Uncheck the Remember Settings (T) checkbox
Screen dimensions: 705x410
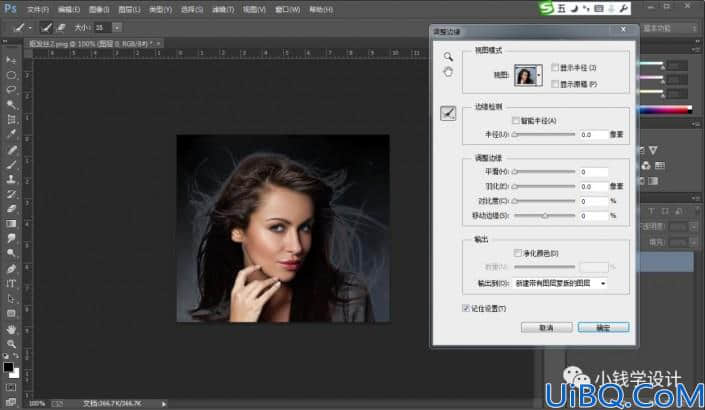click(x=466, y=308)
